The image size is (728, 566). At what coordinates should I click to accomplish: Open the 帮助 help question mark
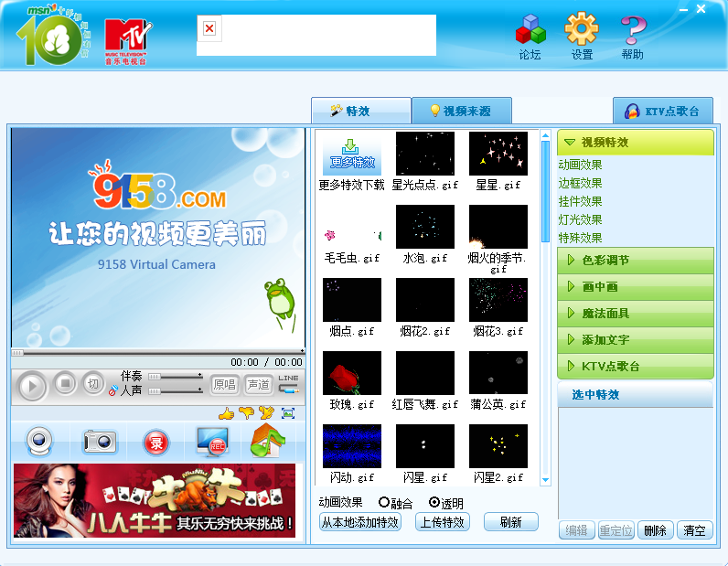[x=633, y=37]
